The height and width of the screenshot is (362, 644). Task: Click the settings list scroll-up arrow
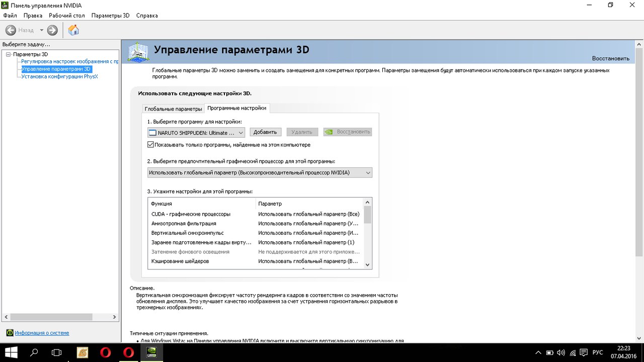click(x=367, y=202)
